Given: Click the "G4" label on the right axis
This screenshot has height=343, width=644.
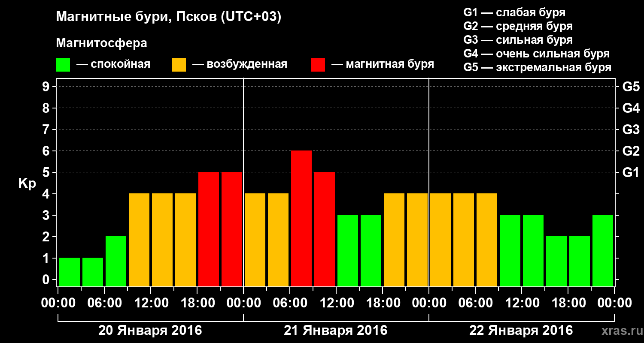Looking at the screenshot, I should tap(631, 108).
